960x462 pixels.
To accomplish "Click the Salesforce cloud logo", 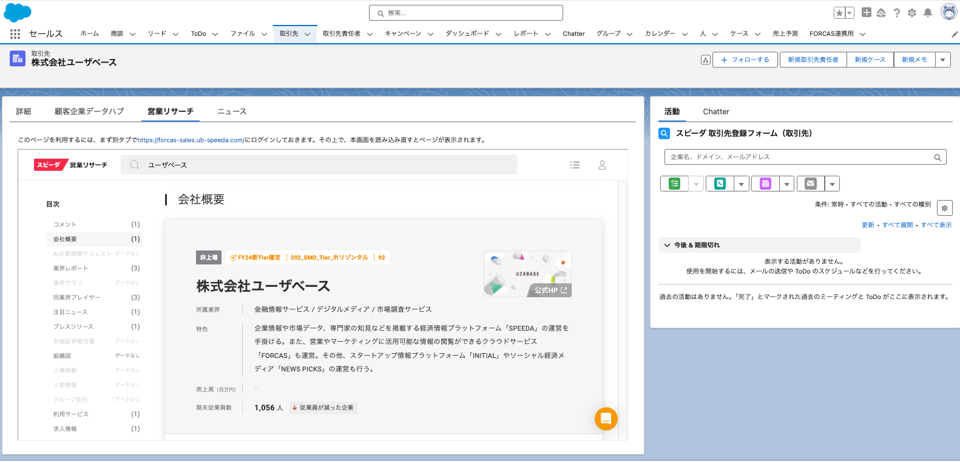I will 18,12.
